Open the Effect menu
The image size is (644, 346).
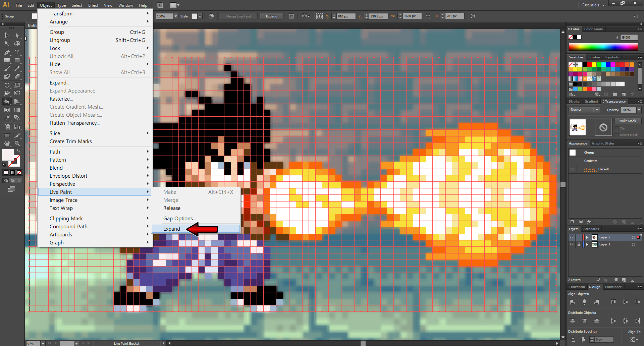(93, 5)
